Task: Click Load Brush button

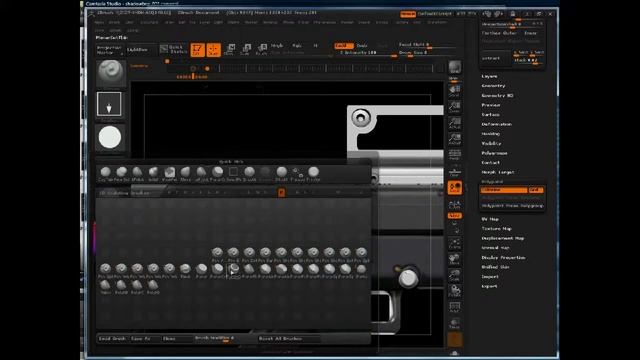Action: click(x=112, y=339)
